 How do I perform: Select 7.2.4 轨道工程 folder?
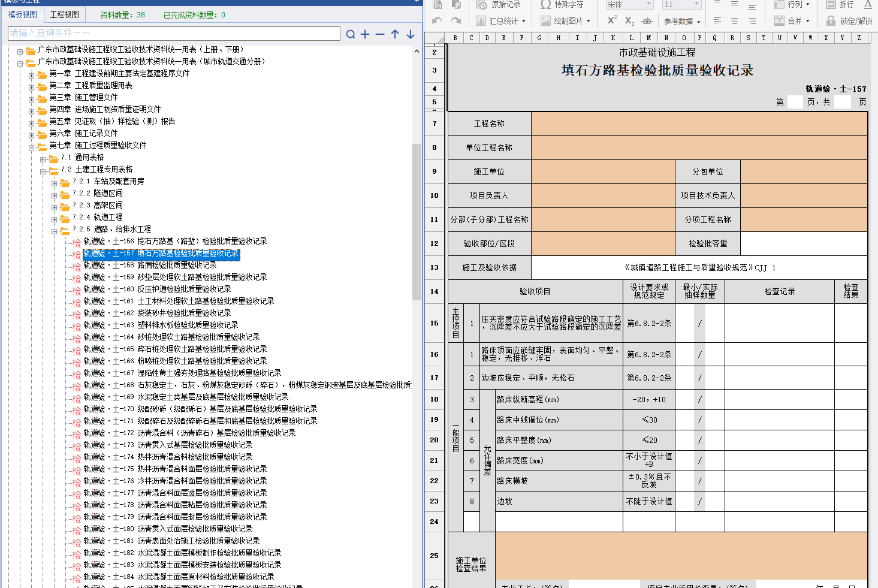pyautogui.click(x=97, y=218)
